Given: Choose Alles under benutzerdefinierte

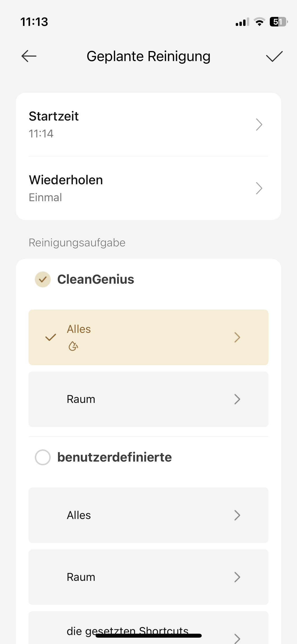Looking at the screenshot, I should point(148,515).
